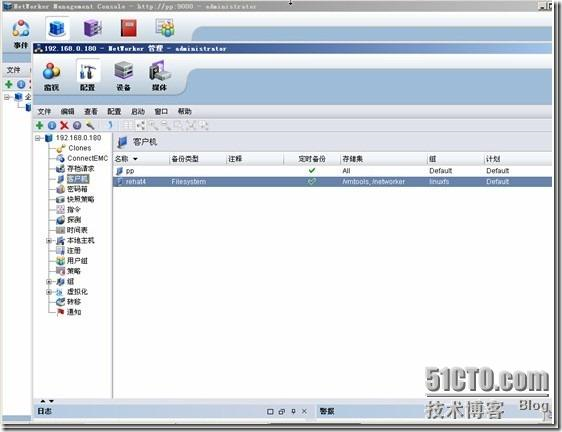Expand the 本地主机 tree node
The width and height of the screenshot is (562, 432).
[49, 241]
